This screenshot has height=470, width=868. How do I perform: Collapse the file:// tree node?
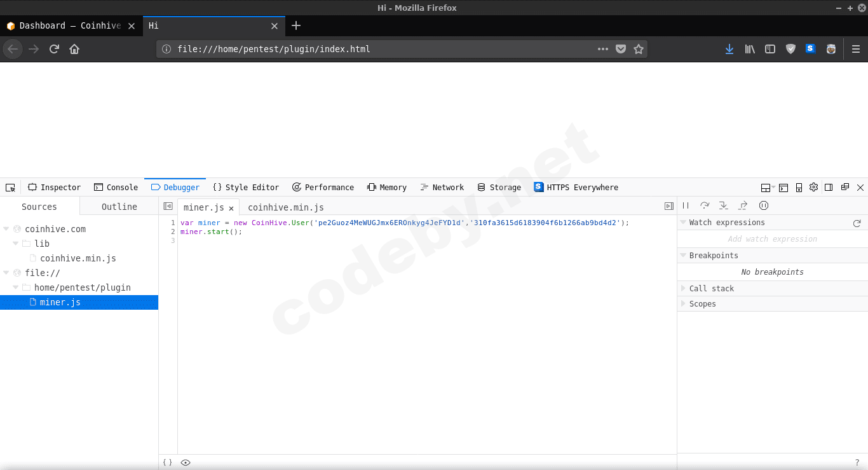(6, 273)
